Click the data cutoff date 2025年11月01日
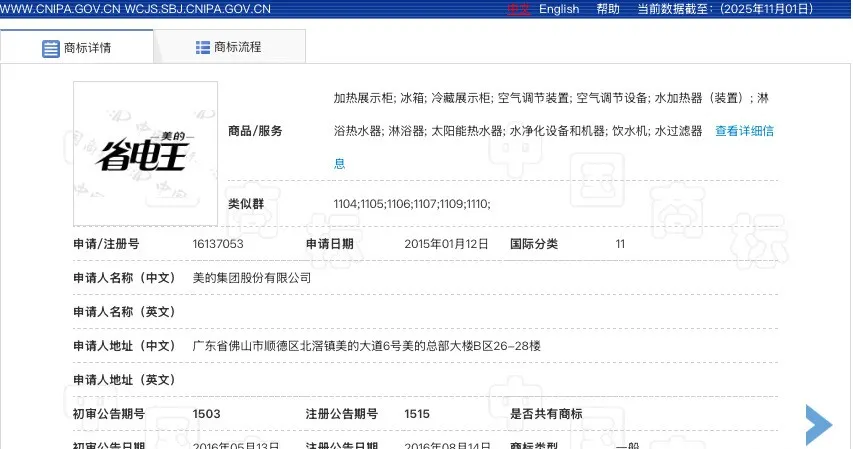 click(766, 9)
